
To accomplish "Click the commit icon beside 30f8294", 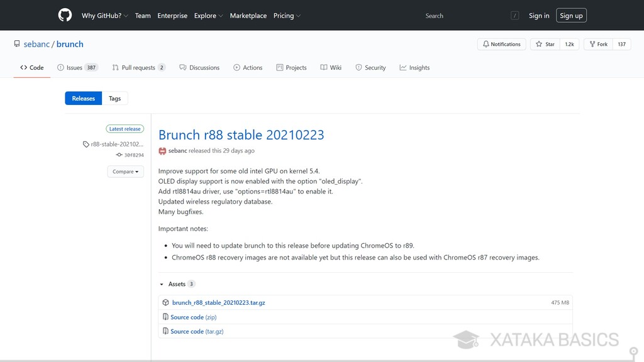I will click(119, 155).
